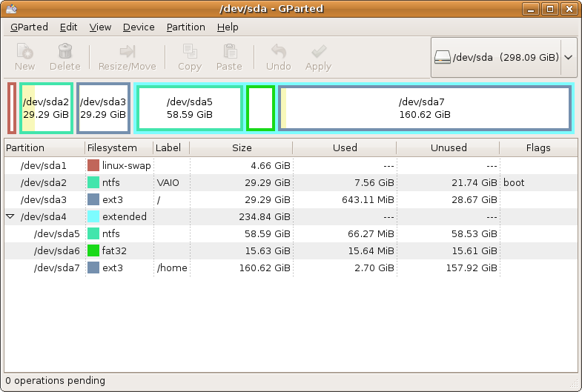The image size is (582, 392).
Task: Select the /dev/sda3 block in disk map
Action: tap(103, 108)
